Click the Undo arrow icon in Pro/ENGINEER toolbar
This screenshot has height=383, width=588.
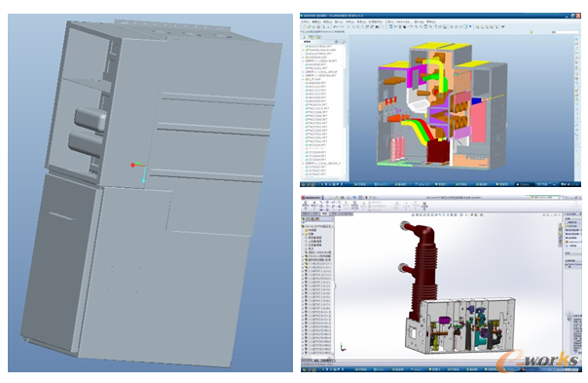pyautogui.click(x=335, y=27)
